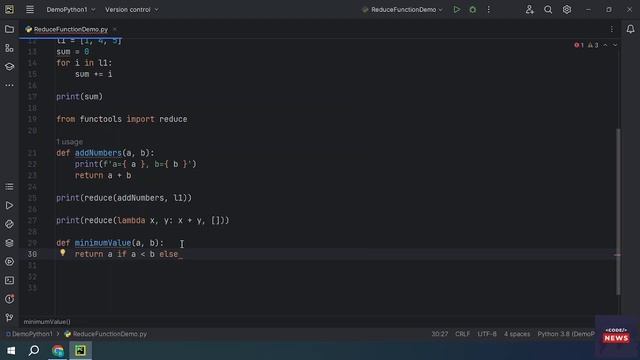This screenshot has height=360, width=640.
Task: Open Windows Start menu
Action: coord(11,351)
